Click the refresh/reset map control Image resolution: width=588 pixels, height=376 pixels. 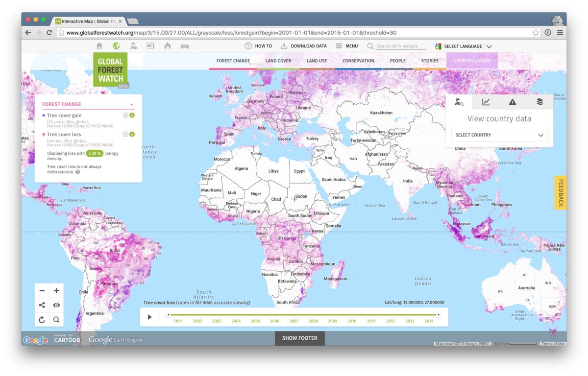(42, 319)
